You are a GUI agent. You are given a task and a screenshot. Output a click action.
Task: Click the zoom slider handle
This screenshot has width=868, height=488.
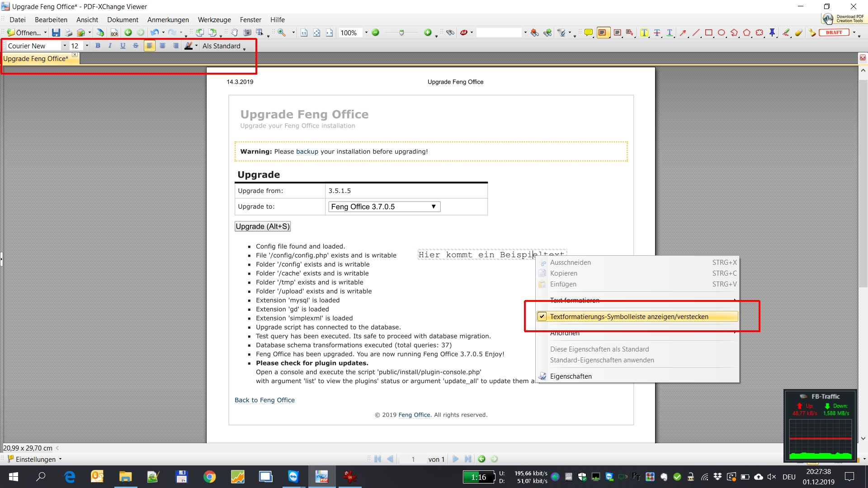pyautogui.click(x=401, y=33)
